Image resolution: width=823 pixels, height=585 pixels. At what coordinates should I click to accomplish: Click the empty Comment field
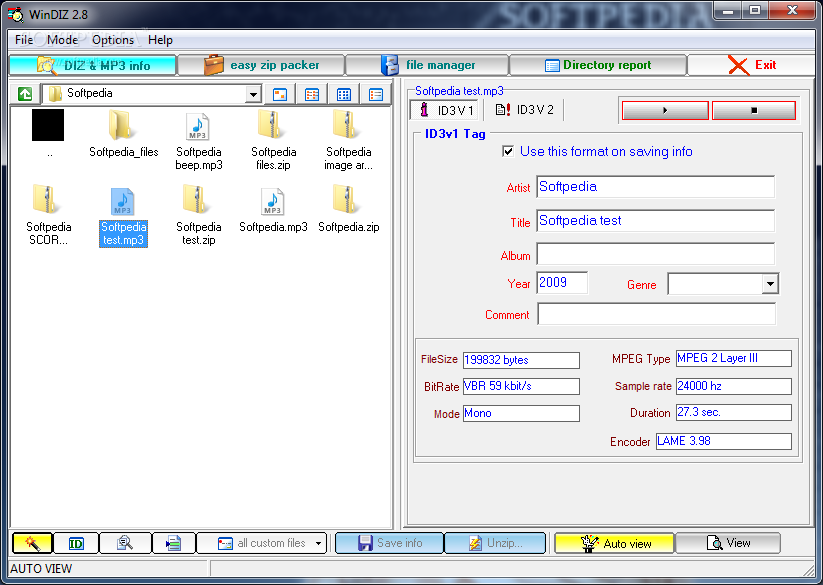coord(656,314)
